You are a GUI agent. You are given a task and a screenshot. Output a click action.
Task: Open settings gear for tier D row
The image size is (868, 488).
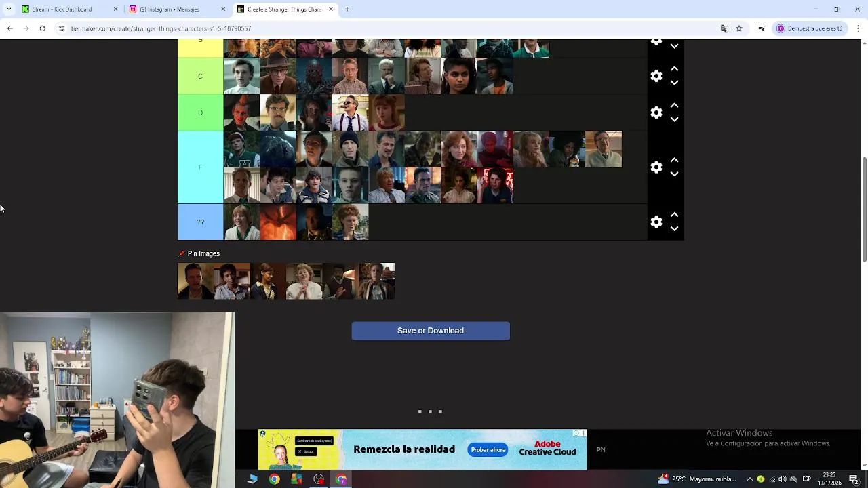(x=656, y=113)
